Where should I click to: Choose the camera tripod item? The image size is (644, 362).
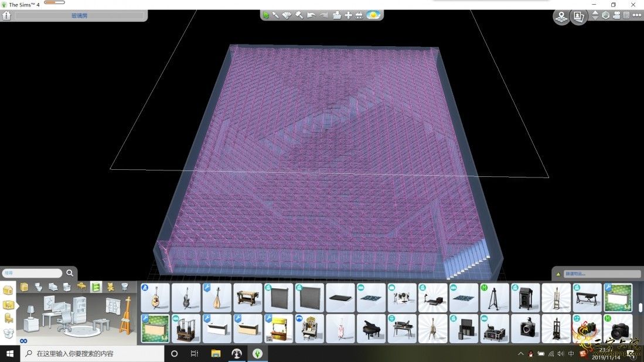coord(495,297)
